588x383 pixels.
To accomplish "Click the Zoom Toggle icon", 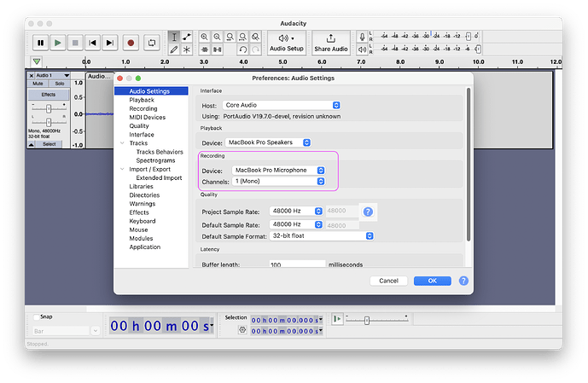I will [255, 37].
